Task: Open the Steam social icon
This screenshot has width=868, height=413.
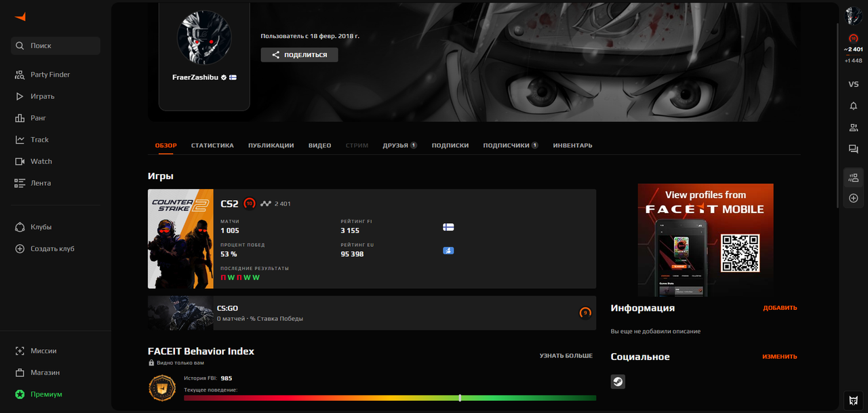Action: pos(618,382)
